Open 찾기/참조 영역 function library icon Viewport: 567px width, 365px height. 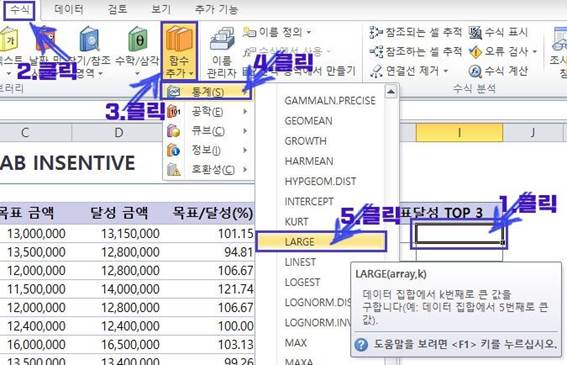coord(89,39)
